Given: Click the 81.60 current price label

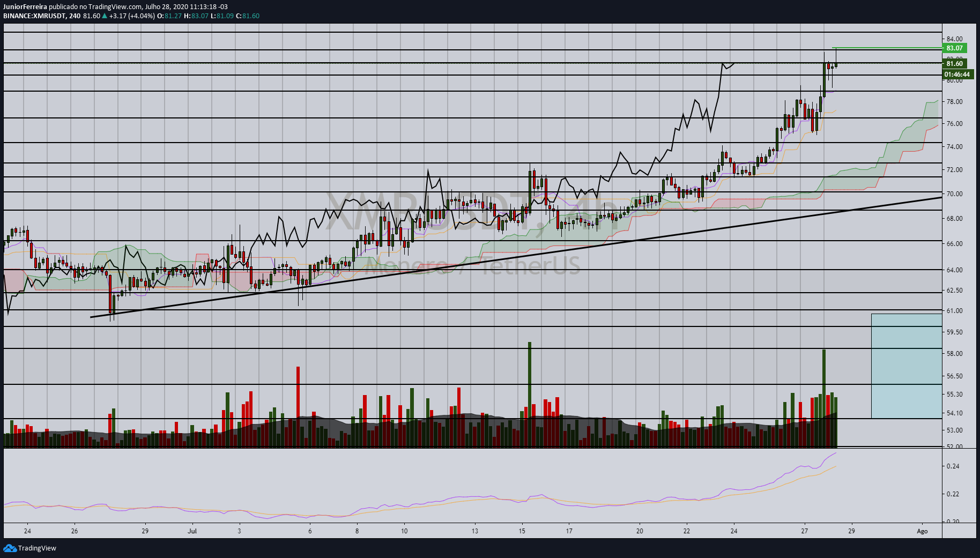Looking at the screenshot, I should click(x=954, y=63).
